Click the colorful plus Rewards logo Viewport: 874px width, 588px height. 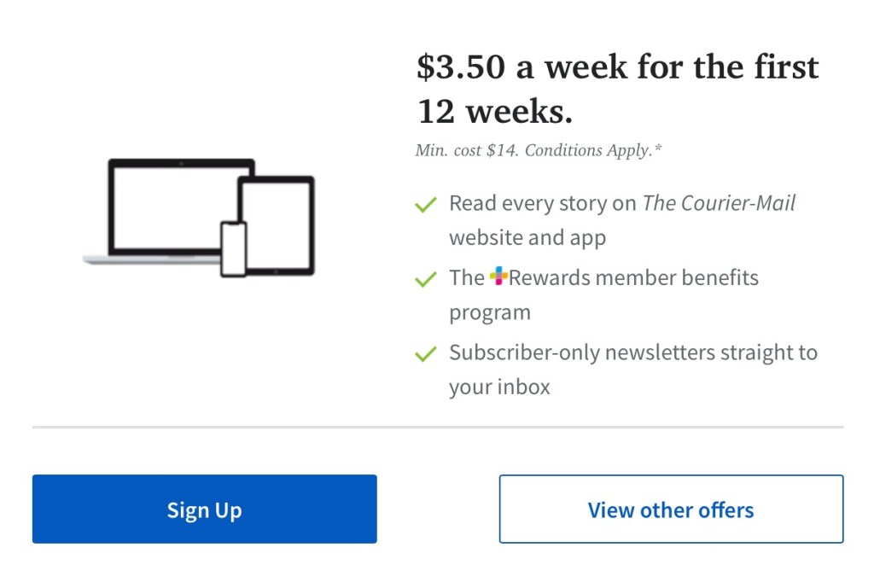click(x=498, y=277)
